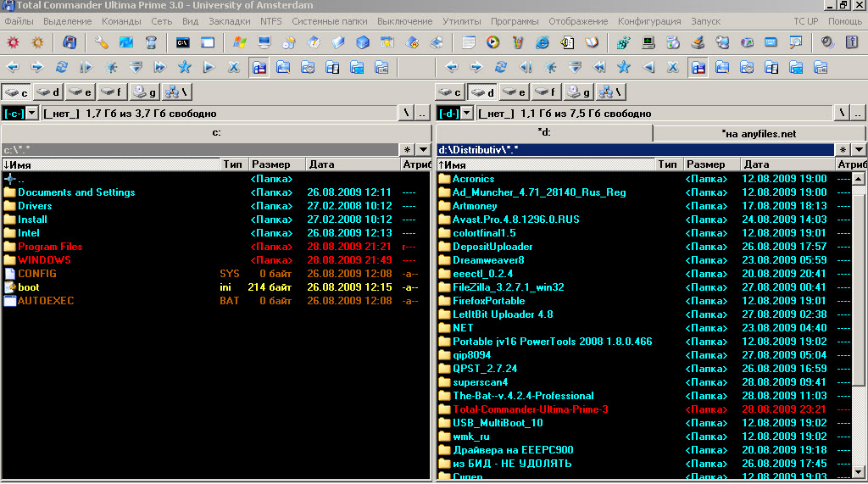The height and width of the screenshot is (484, 868).
Task: Refresh the left panel with the reload icon
Action: (61, 68)
